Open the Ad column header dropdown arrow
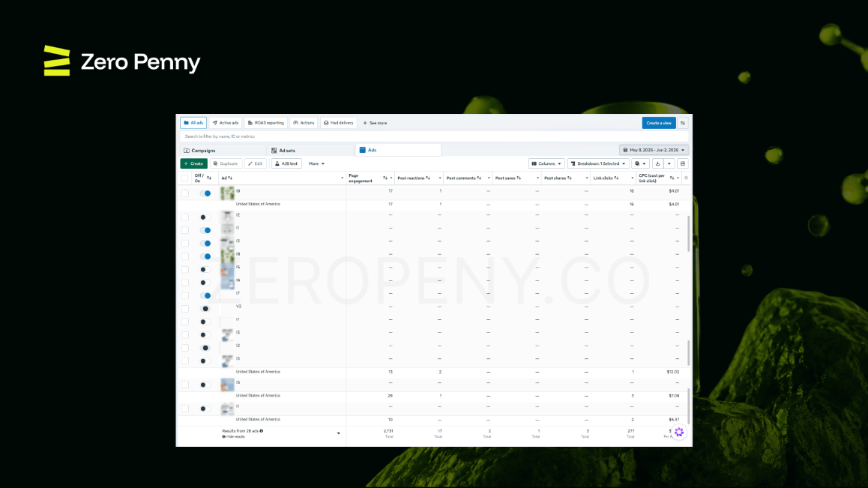The width and height of the screenshot is (868, 488). [342, 178]
